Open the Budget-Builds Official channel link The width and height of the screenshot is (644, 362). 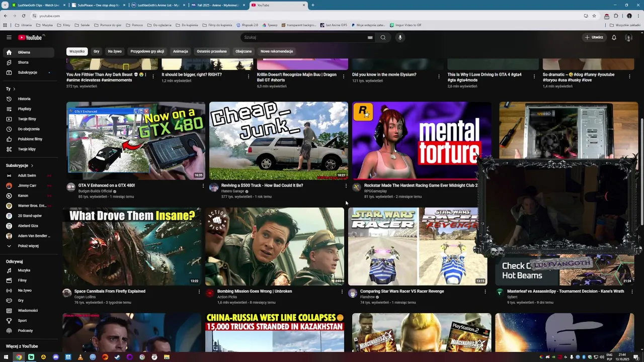point(95,192)
